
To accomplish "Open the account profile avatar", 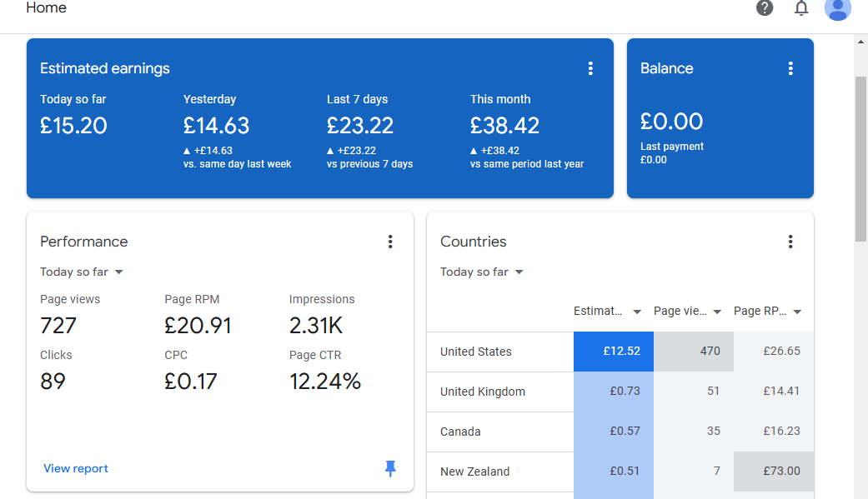I will click(x=837, y=8).
